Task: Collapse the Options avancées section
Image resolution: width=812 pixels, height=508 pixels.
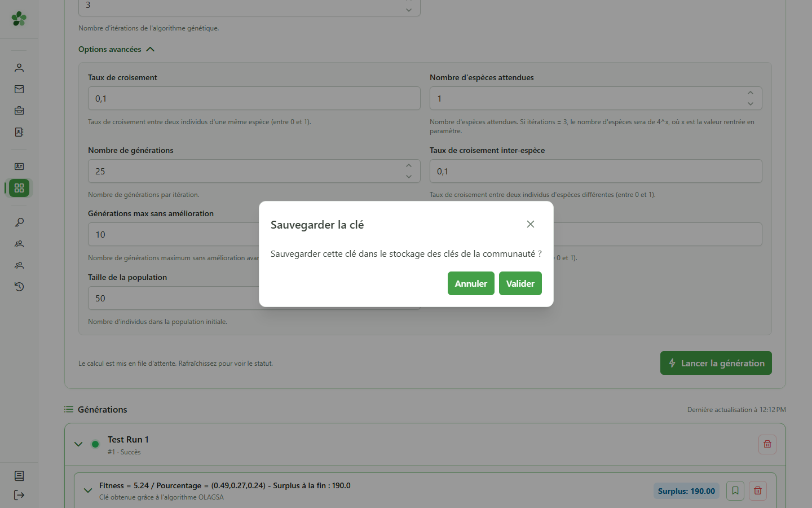Action: coord(117,49)
